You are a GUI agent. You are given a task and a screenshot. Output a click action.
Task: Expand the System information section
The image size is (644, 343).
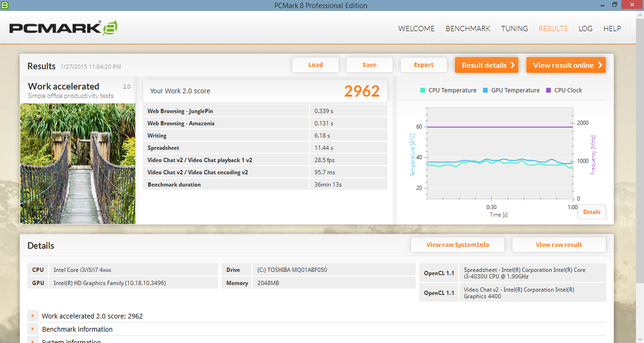point(33,341)
